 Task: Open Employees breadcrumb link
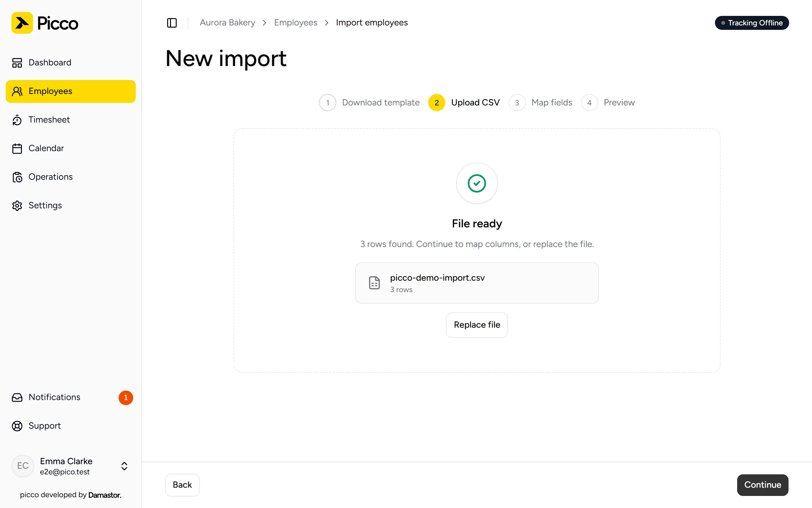click(296, 23)
